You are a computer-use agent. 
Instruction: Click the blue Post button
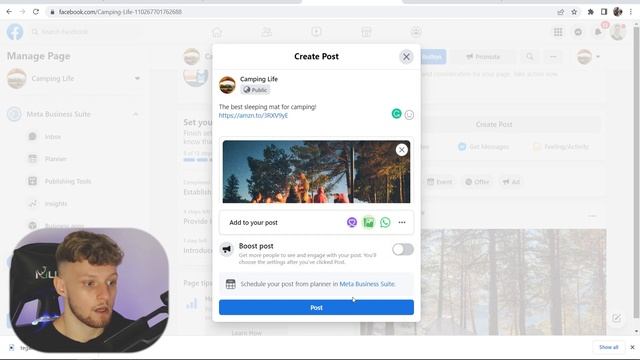click(x=316, y=307)
